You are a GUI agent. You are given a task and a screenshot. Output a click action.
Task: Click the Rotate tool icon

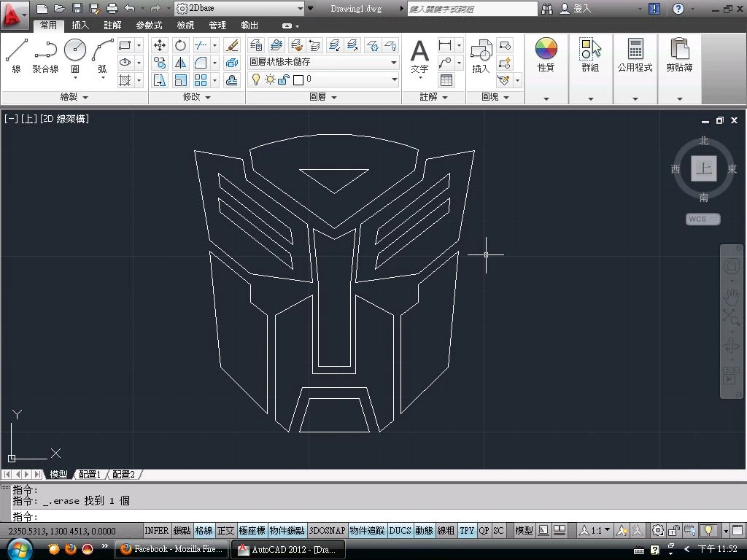click(x=180, y=45)
